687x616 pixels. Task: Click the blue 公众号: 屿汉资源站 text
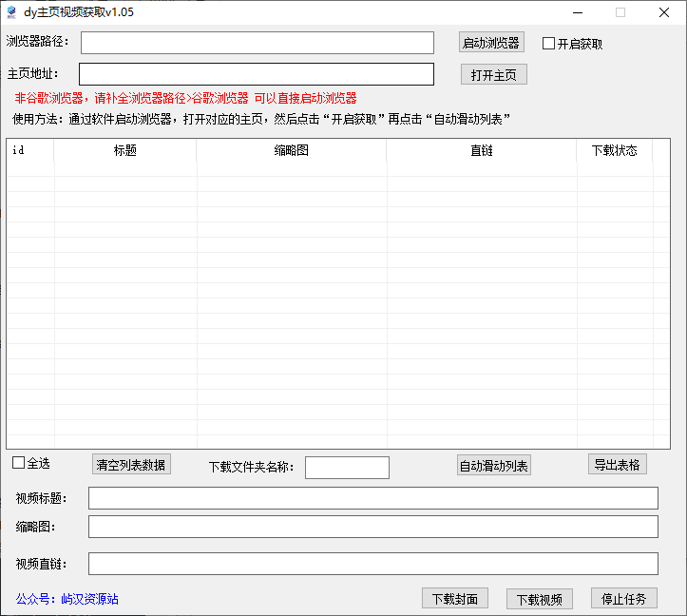(67, 599)
